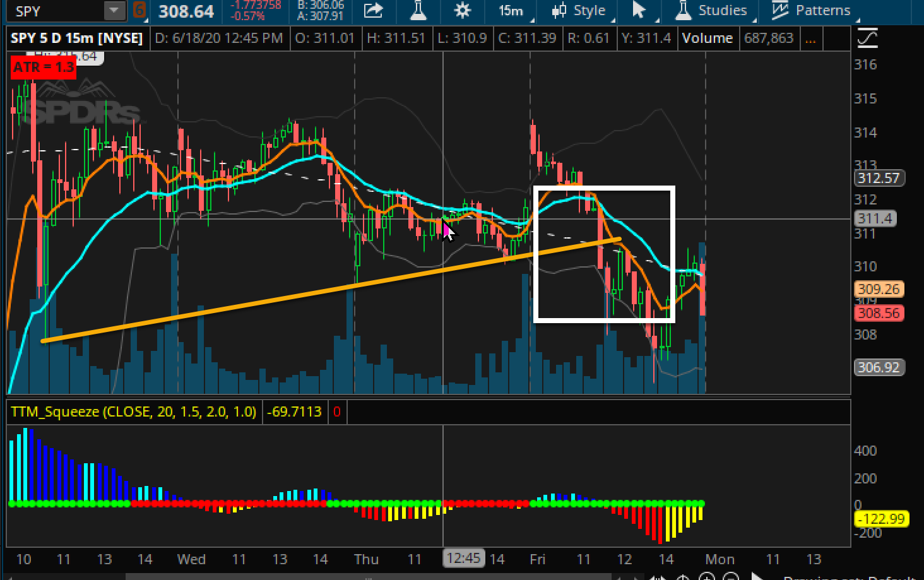Screen dimensions: 924x580
Task: Click the L: 310.9 low value
Action: (x=462, y=38)
